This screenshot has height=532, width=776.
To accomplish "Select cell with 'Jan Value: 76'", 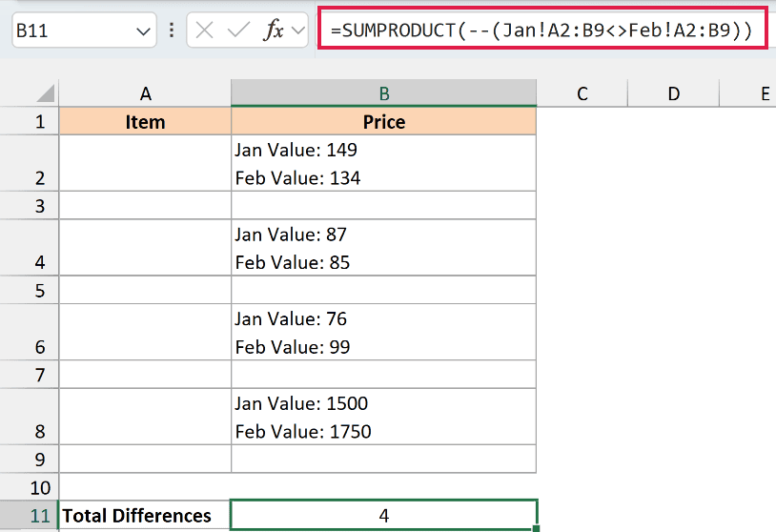I will click(384, 333).
